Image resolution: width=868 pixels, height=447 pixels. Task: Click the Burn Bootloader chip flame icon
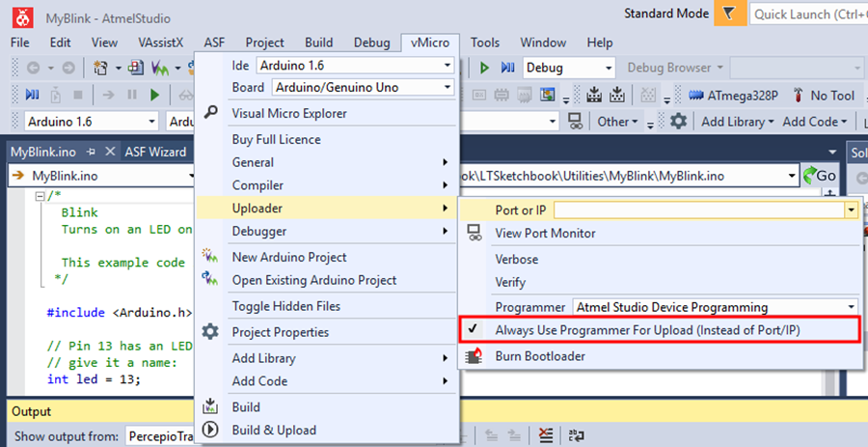point(475,355)
